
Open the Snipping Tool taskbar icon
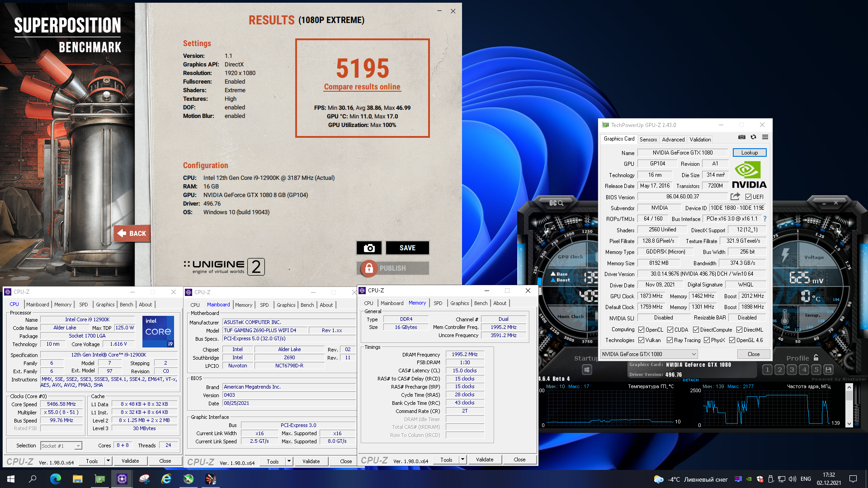(144, 479)
